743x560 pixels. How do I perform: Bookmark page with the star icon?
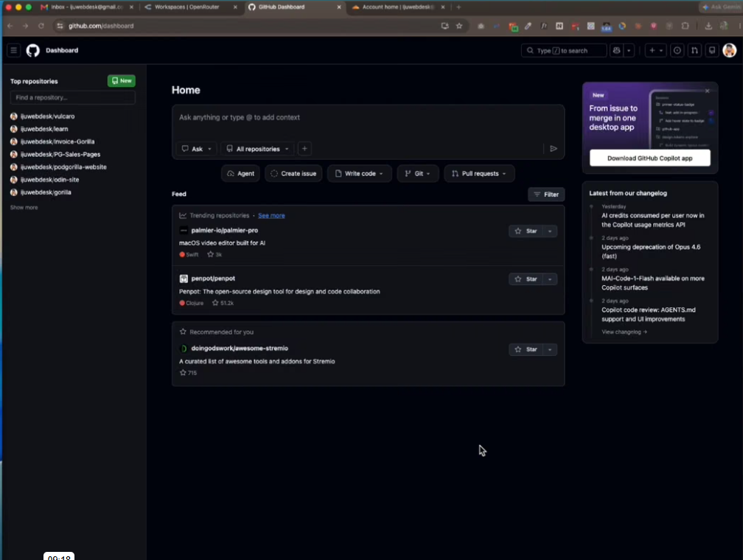pos(459,26)
